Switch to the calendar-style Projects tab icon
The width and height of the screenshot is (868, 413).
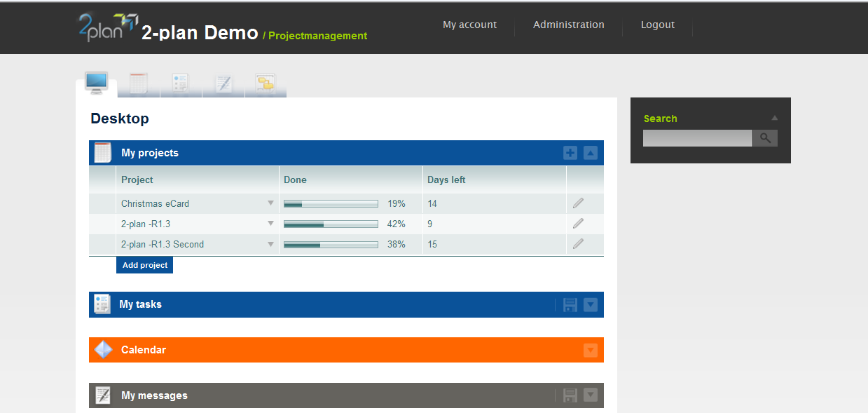click(x=138, y=82)
